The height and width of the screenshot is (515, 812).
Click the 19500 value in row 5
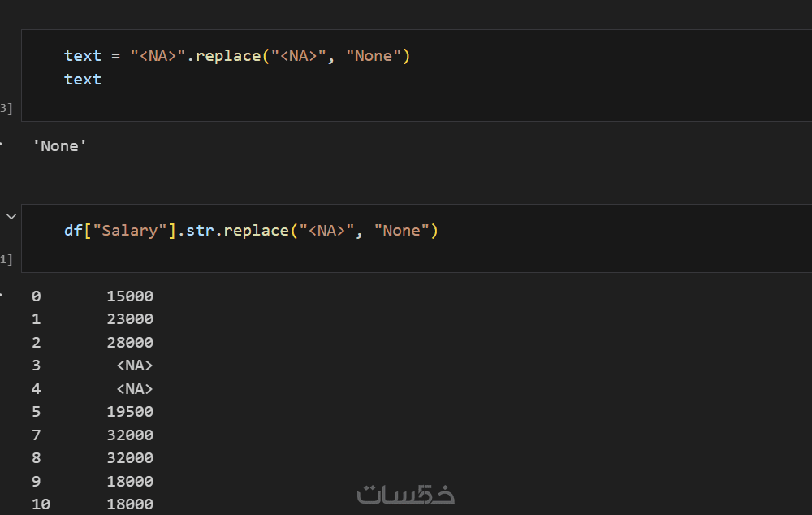click(x=130, y=412)
